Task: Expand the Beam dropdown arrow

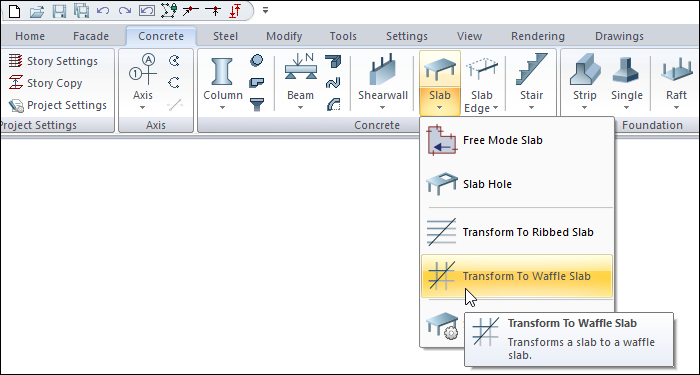Action: click(x=300, y=107)
